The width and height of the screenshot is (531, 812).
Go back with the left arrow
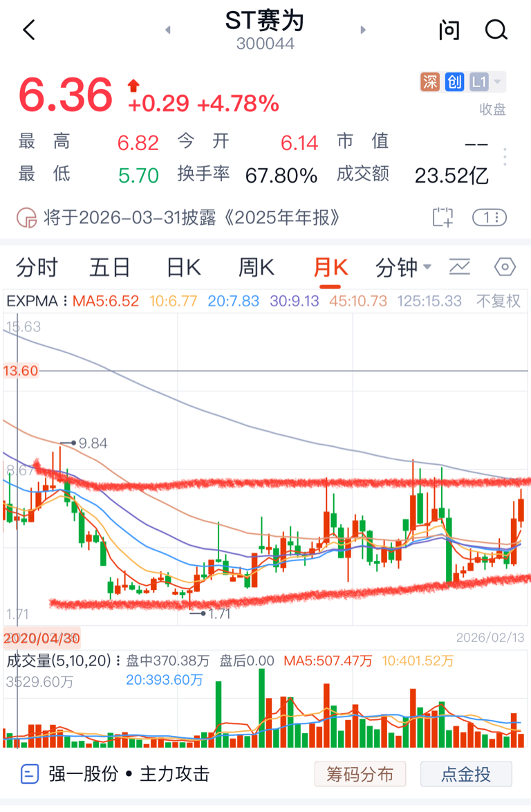pyautogui.click(x=30, y=30)
